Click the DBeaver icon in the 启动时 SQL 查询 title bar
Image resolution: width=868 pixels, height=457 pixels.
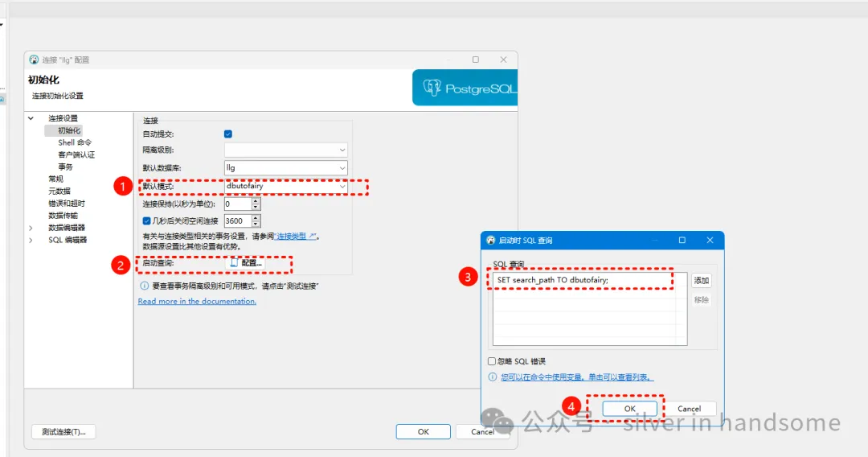click(x=491, y=241)
